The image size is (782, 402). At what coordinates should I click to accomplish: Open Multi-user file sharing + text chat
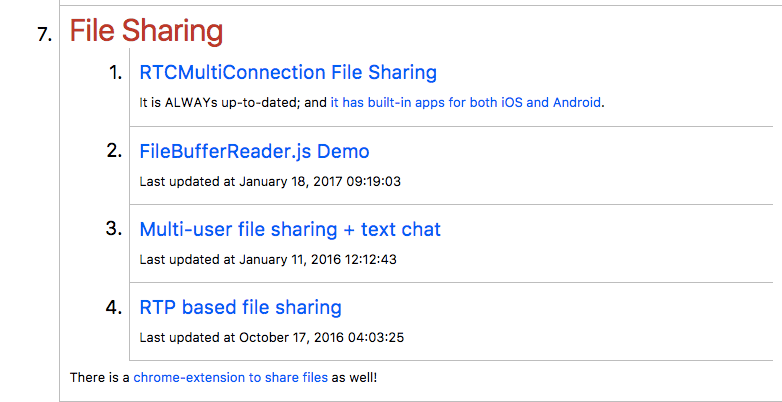tap(290, 230)
